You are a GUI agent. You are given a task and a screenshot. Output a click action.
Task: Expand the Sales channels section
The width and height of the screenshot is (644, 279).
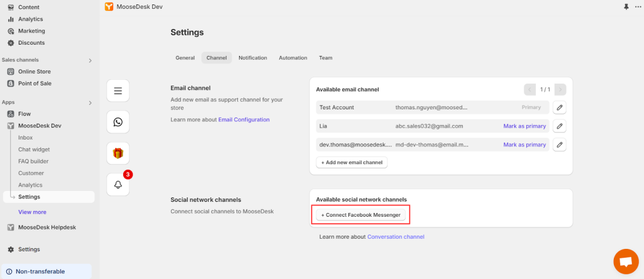(90, 60)
